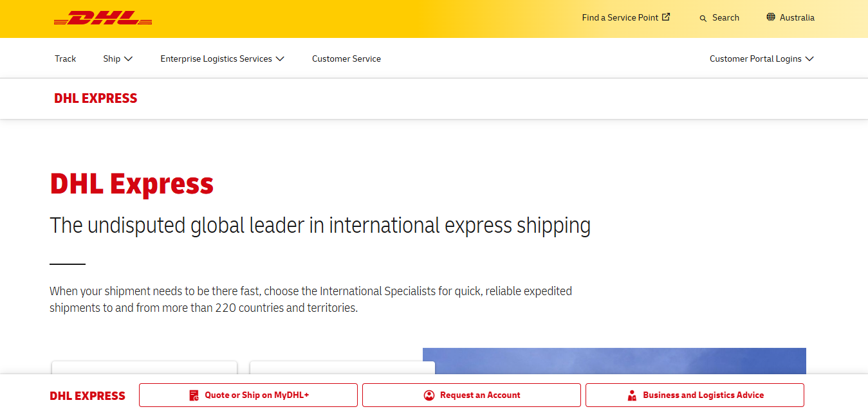
Task: Click the Request an Account button
Action: coord(471,395)
